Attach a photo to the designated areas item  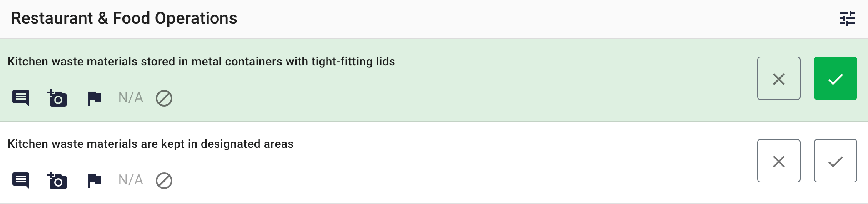pos(57,180)
